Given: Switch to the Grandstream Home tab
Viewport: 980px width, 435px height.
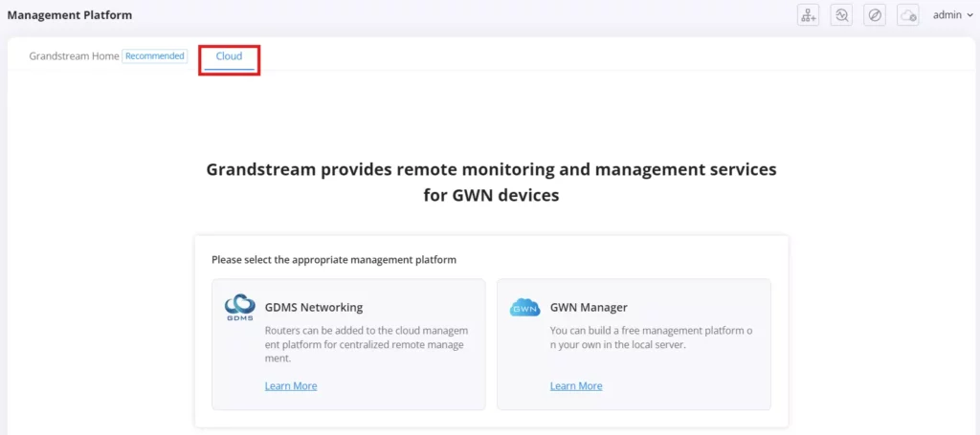Looking at the screenshot, I should (74, 56).
